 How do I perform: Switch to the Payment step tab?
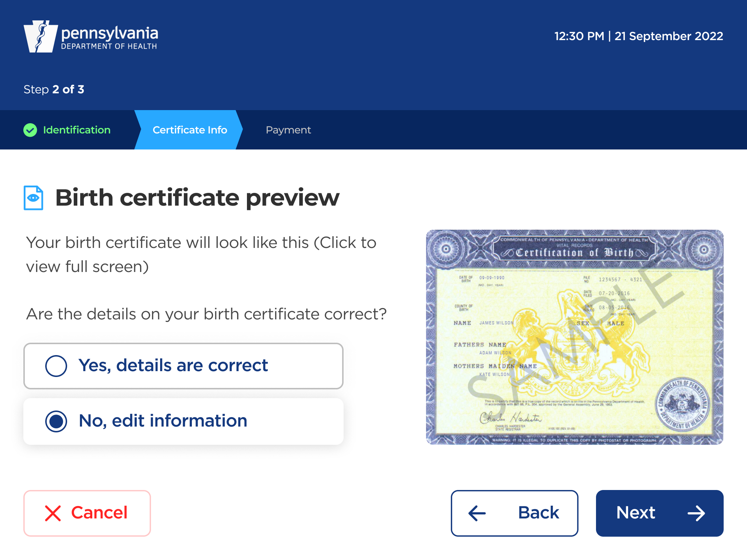pos(288,130)
